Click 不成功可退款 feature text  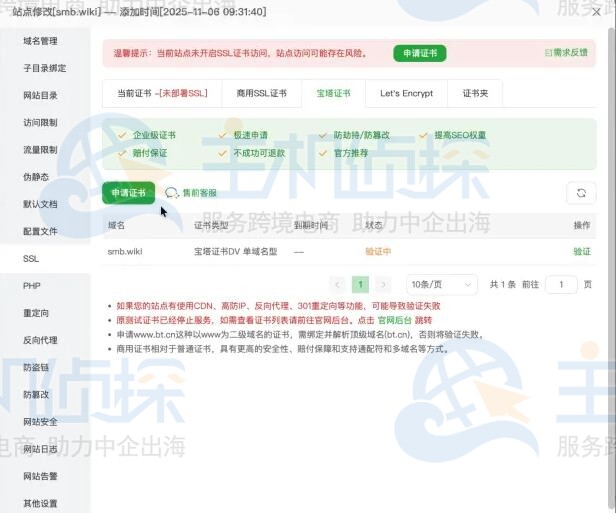[x=259, y=153]
